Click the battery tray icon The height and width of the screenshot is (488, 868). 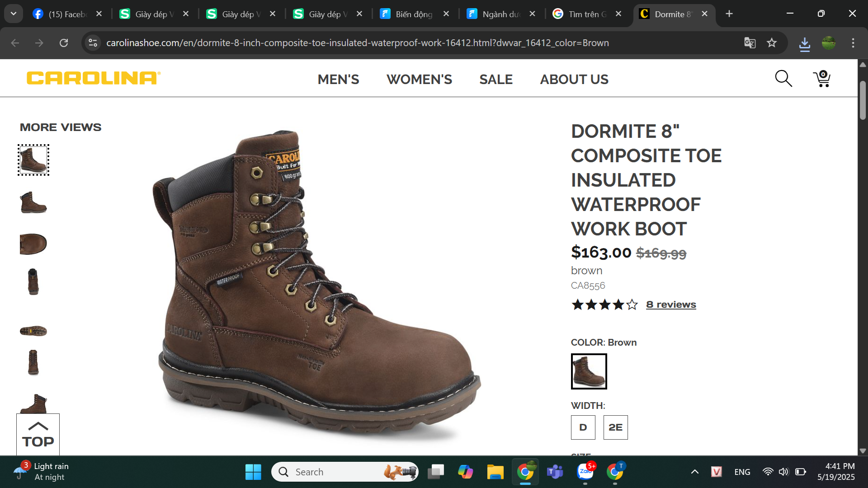pos(801,472)
